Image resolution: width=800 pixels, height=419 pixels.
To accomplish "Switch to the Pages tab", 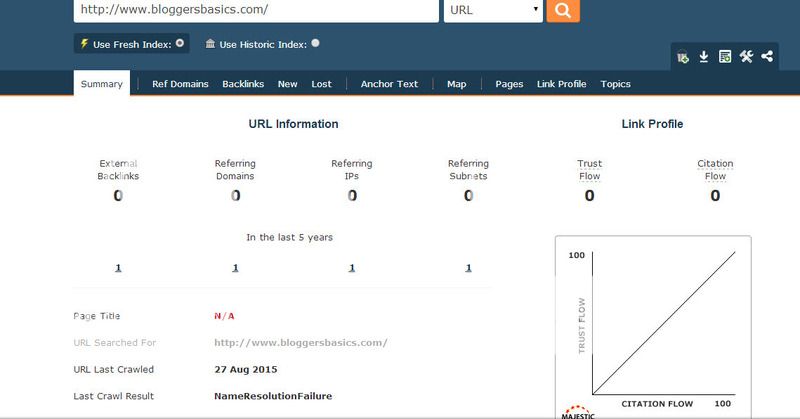I will 509,84.
